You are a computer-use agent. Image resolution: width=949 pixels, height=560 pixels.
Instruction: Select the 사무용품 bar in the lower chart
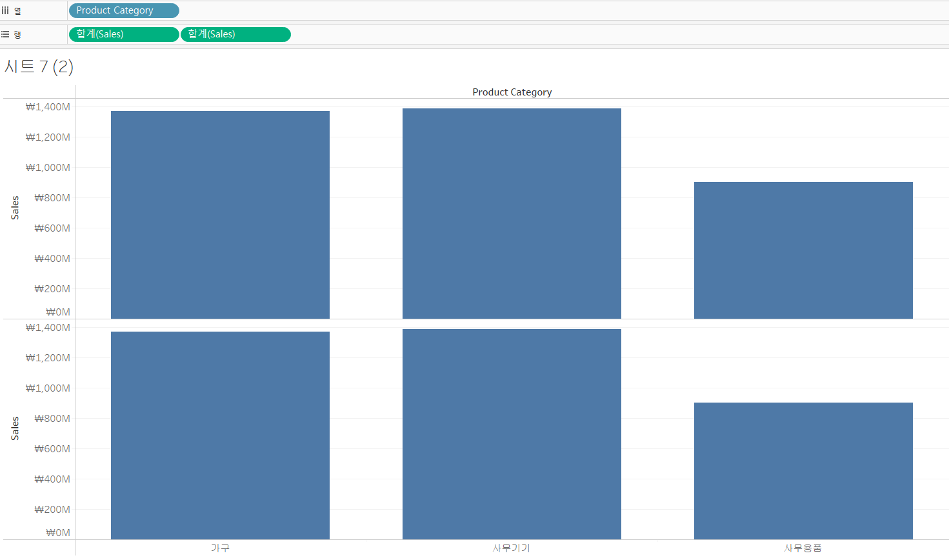click(803, 471)
